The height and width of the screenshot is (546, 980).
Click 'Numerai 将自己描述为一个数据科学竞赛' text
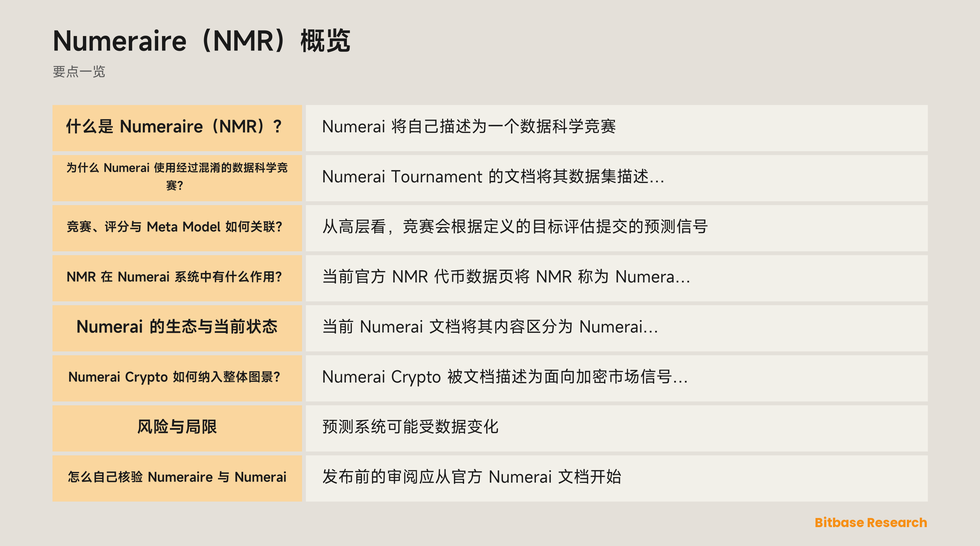[469, 126]
